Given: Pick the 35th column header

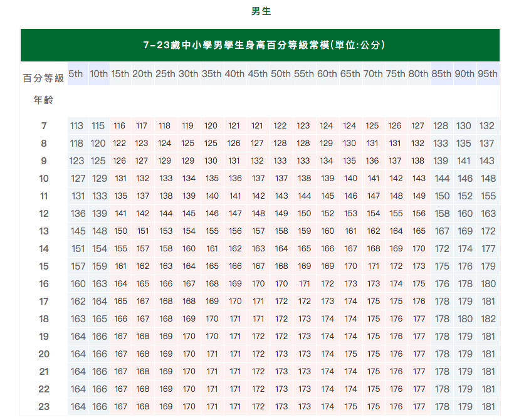Looking at the screenshot, I should pyautogui.click(x=212, y=74).
